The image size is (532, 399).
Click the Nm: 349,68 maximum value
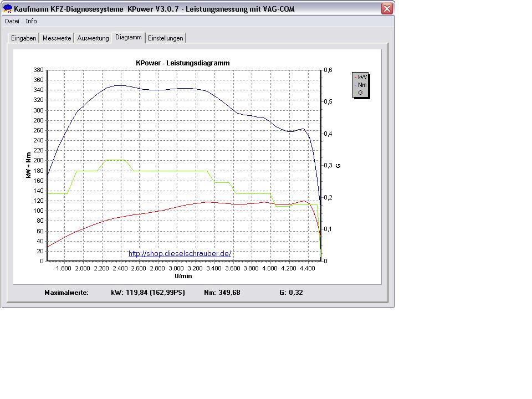pyautogui.click(x=222, y=293)
